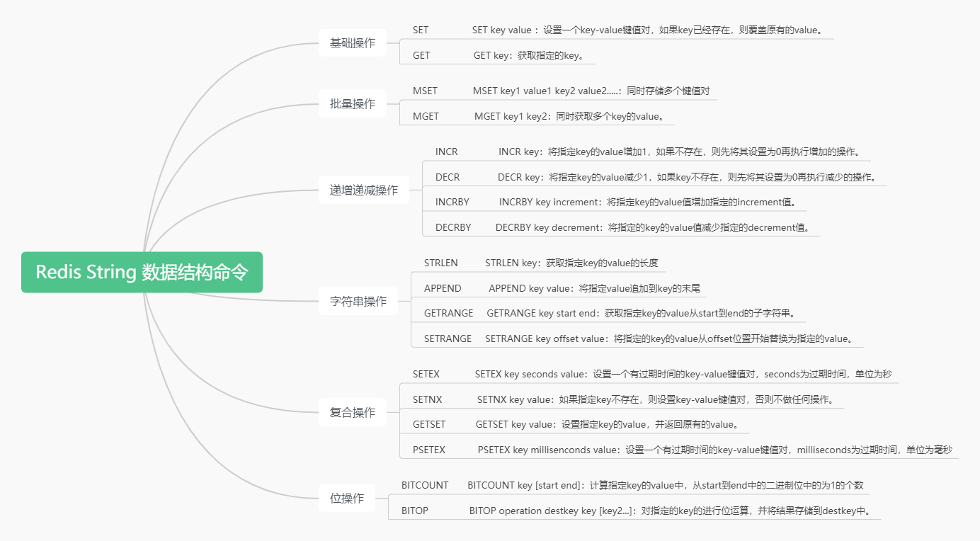Click the short STRLEN label

[x=441, y=263]
